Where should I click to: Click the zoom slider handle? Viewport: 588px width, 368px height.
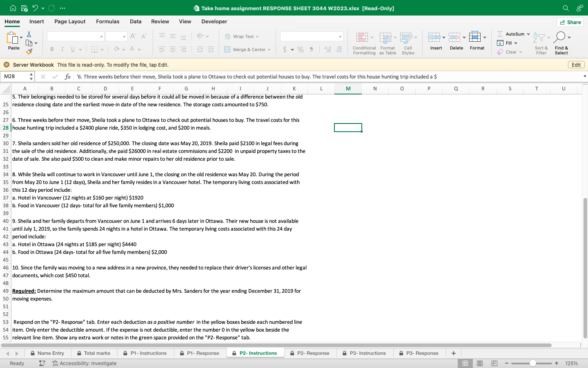coord(532,363)
